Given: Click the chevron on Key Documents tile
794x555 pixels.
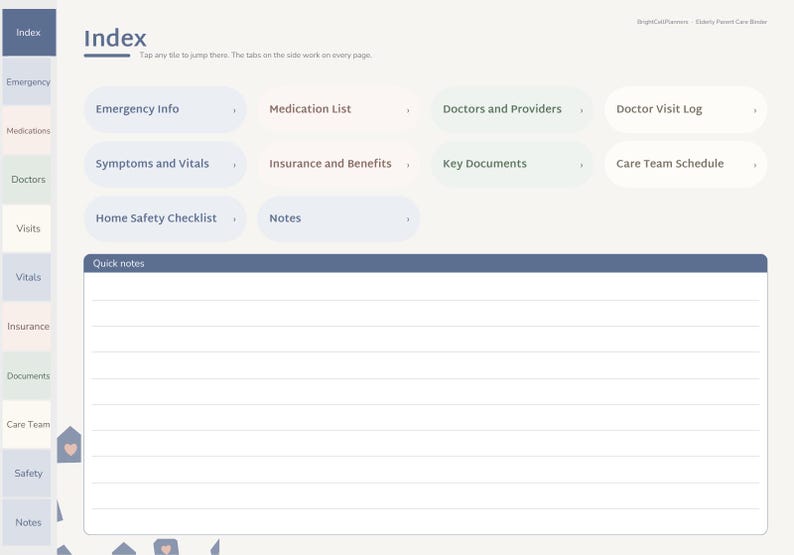Looking at the screenshot, I should 581,165.
